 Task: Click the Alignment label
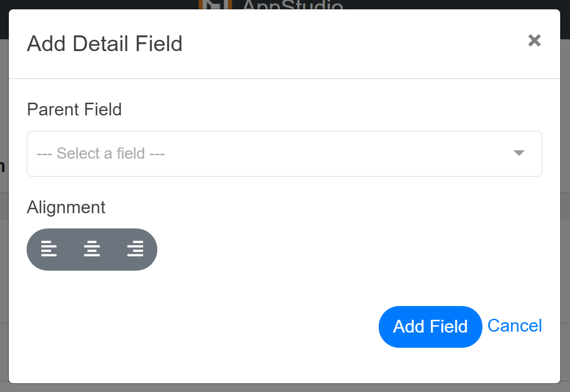coord(66,208)
